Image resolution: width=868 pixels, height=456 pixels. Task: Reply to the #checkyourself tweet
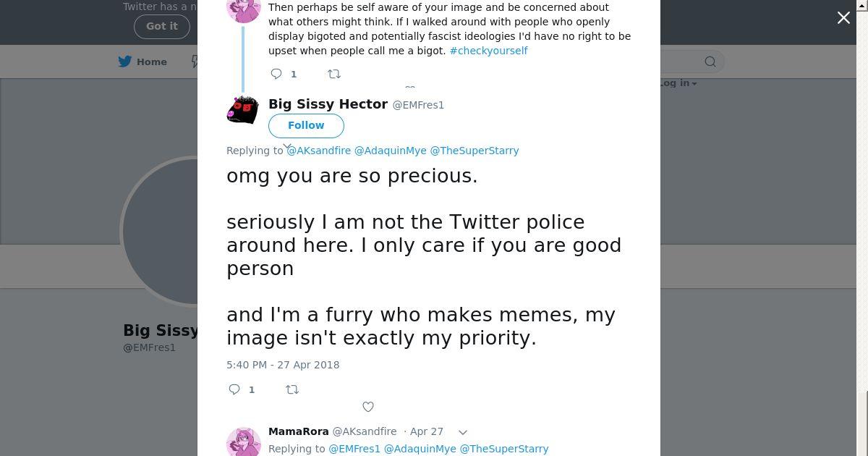click(x=276, y=74)
